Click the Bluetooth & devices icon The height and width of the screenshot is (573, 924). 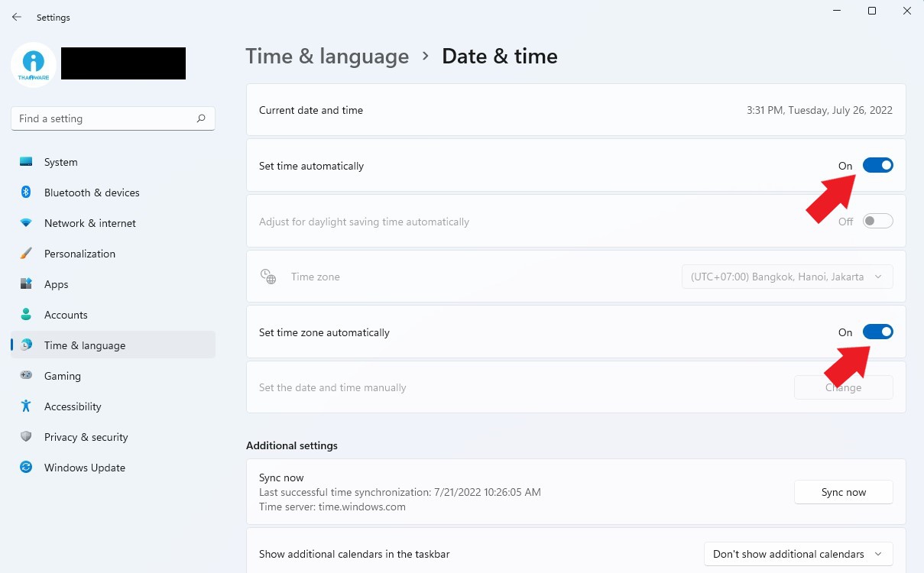pos(26,193)
